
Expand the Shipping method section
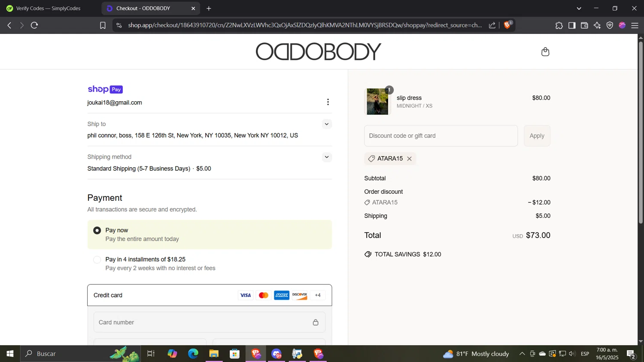(327, 157)
